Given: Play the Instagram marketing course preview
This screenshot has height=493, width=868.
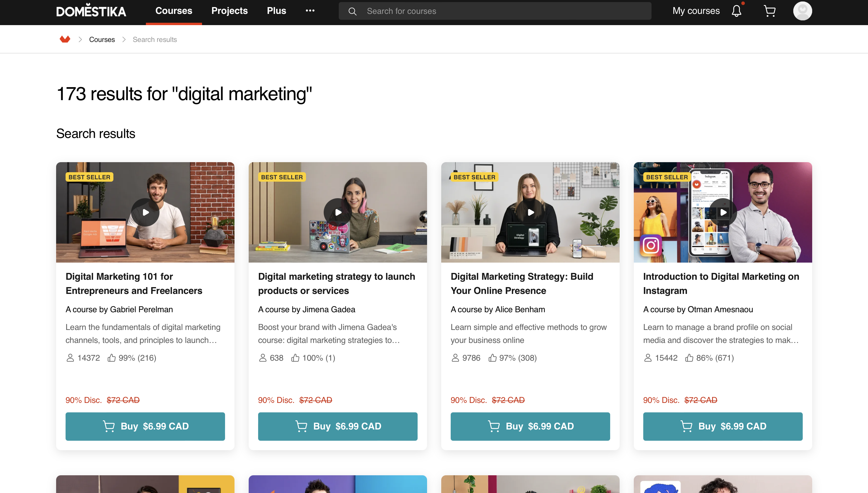Looking at the screenshot, I should [723, 212].
